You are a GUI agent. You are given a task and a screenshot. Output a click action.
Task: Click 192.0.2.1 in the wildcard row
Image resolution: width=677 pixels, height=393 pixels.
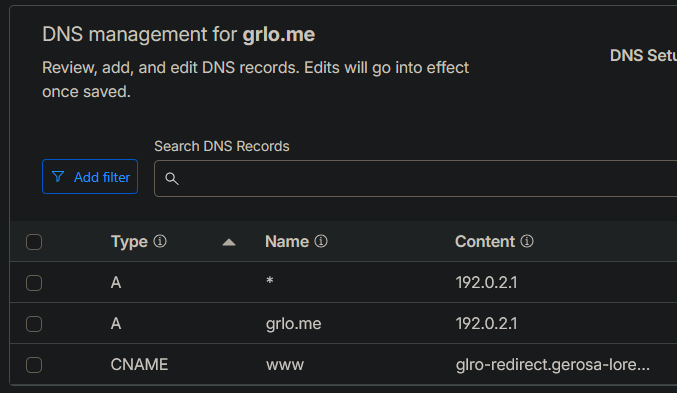pyautogui.click(x=486, y=283)
